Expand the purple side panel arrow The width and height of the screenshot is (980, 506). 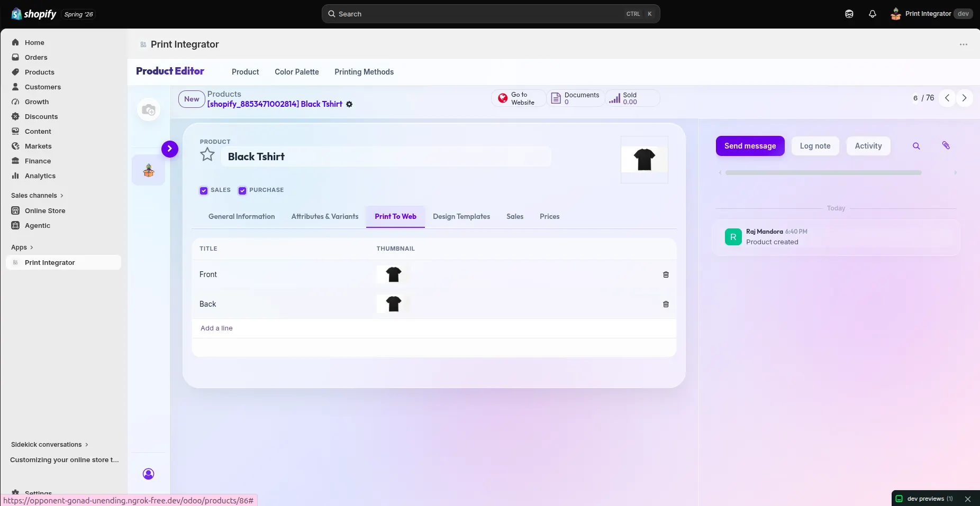click(170, 149)
